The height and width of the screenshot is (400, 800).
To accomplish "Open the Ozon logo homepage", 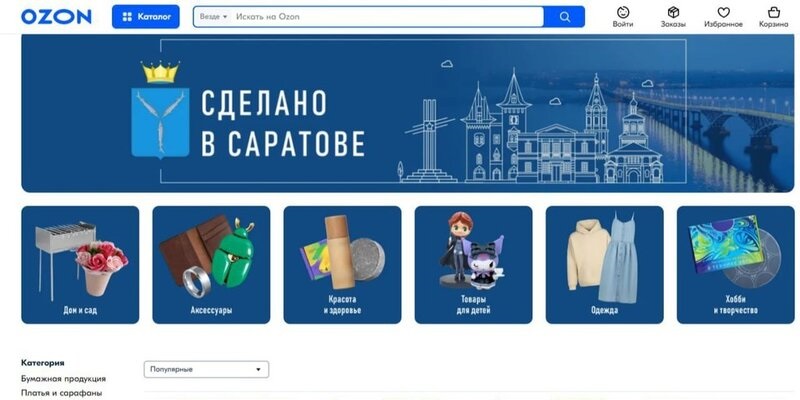I will tap(56, 16).
